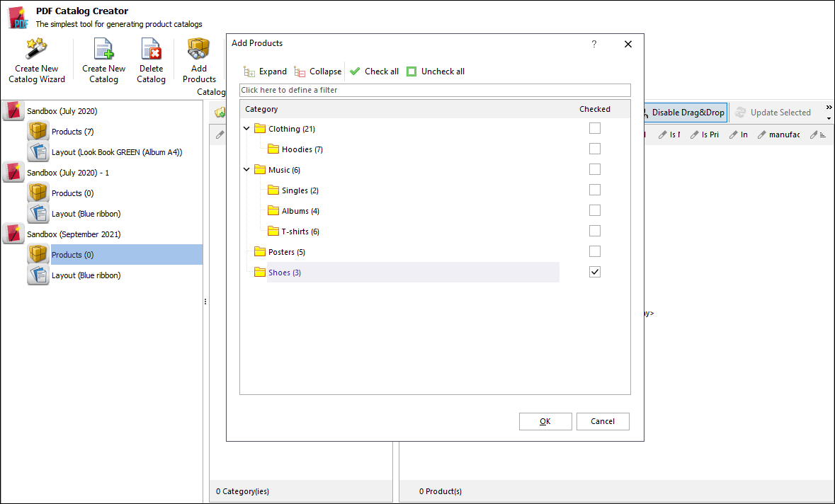Screen dimensions: 835x504
Task: Click the Expand icon in dialog
Action: 249,71
